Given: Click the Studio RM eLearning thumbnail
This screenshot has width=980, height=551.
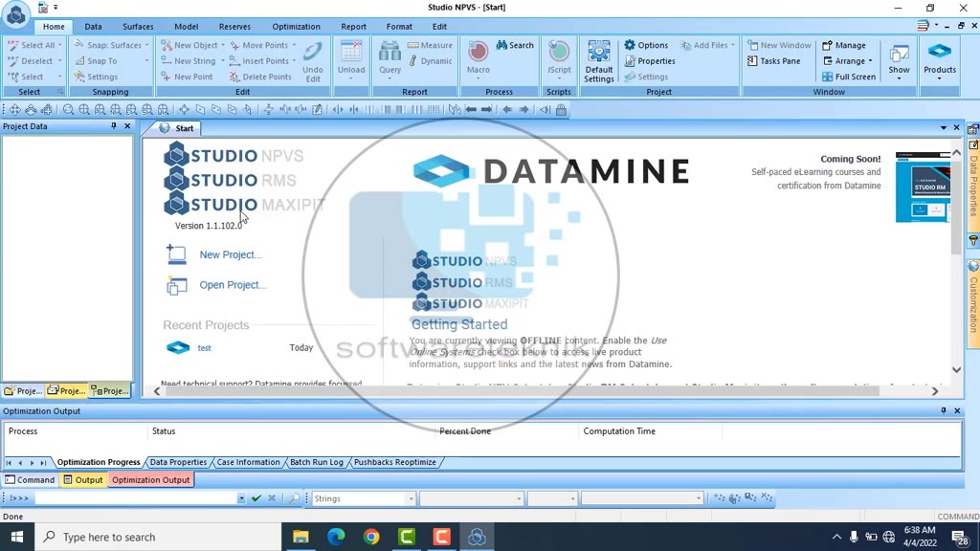Looking at the screenshot, I should click(923, 187).
